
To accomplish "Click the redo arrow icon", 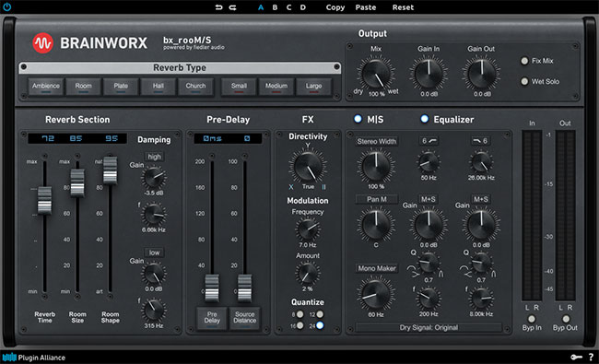I will (232, 7).
